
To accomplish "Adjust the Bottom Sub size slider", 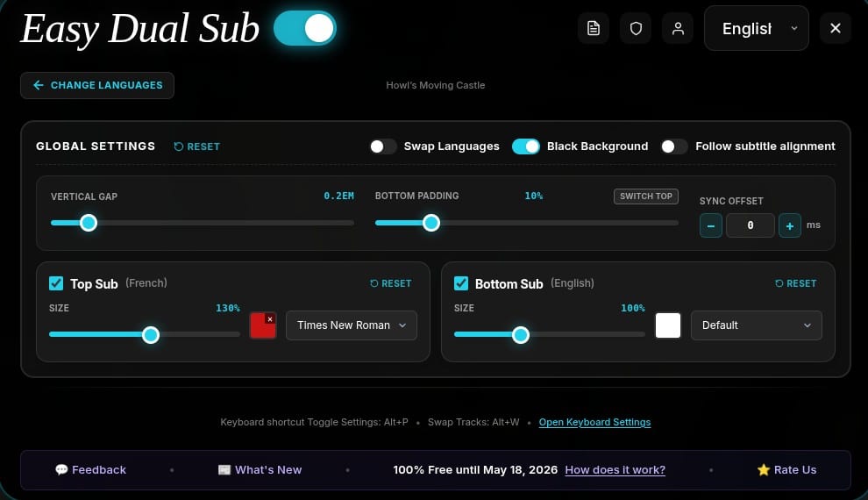I will point(520,335).
